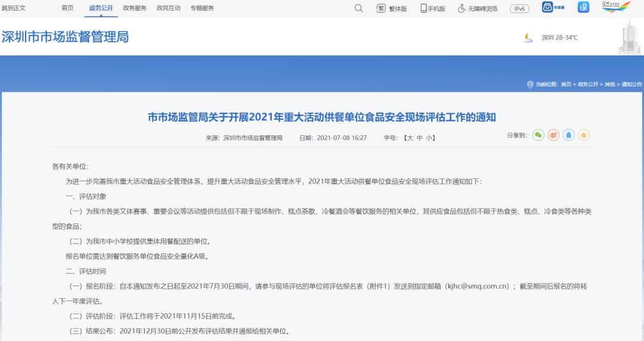Share to Qzone star icon

584,135
